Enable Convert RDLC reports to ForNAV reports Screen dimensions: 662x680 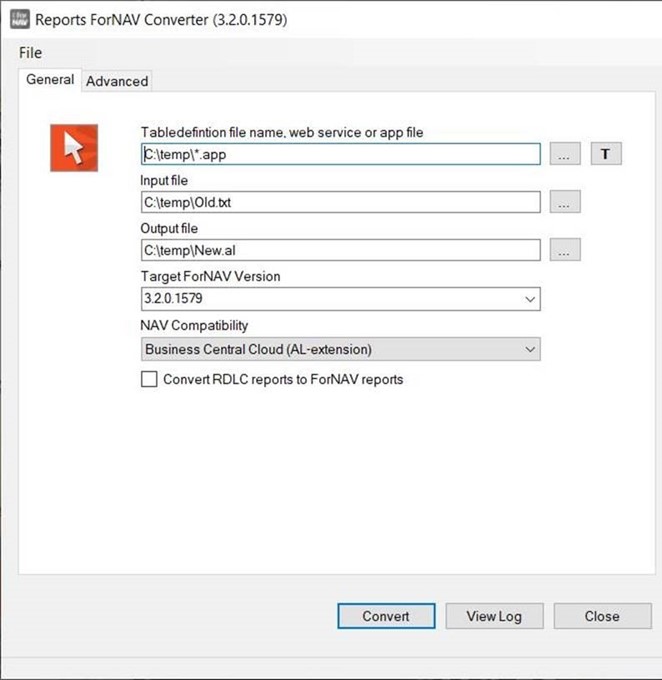(x=149, y=379)
